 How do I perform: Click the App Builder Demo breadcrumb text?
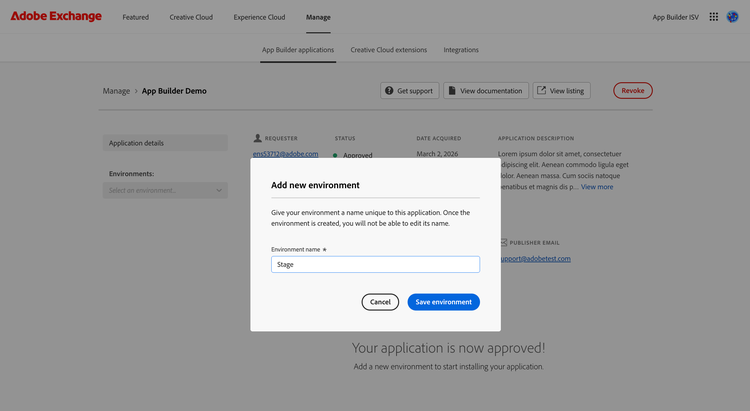(x=174, y=91)
